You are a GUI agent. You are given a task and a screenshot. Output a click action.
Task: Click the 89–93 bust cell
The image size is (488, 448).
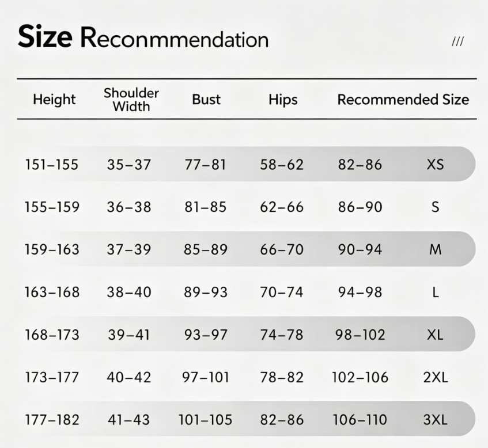coord(206,292)
